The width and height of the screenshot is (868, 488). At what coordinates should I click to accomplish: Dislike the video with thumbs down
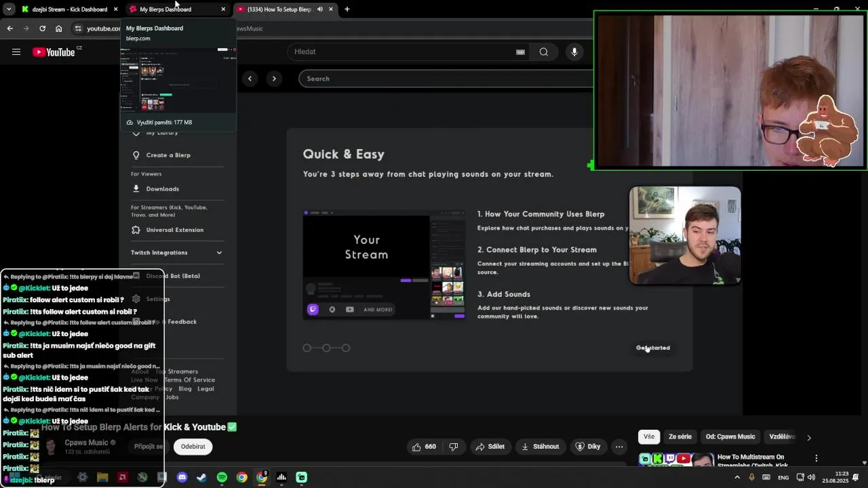pyautogui.click(x=454, y=447)
